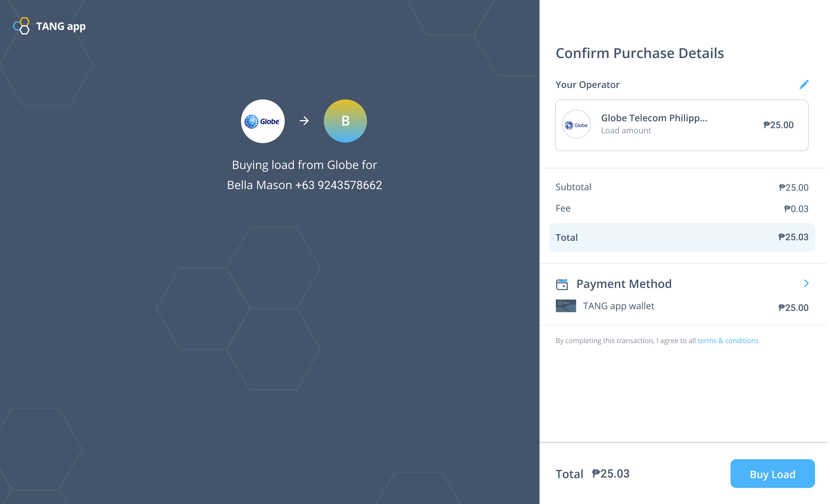Screen dimensions: 830x504
Task: Click the ₱25.00 wallet amount
Action: coord(793,307)
